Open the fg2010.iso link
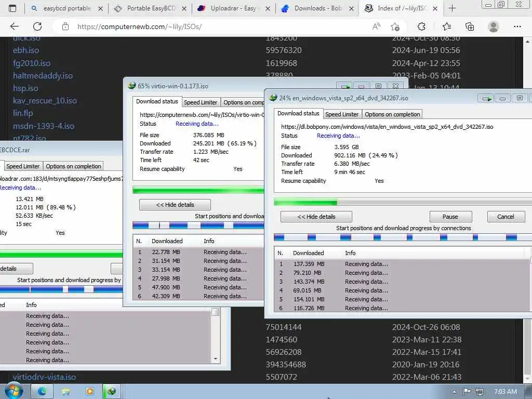This screenshot has width=532, height=399. (32, 63)
